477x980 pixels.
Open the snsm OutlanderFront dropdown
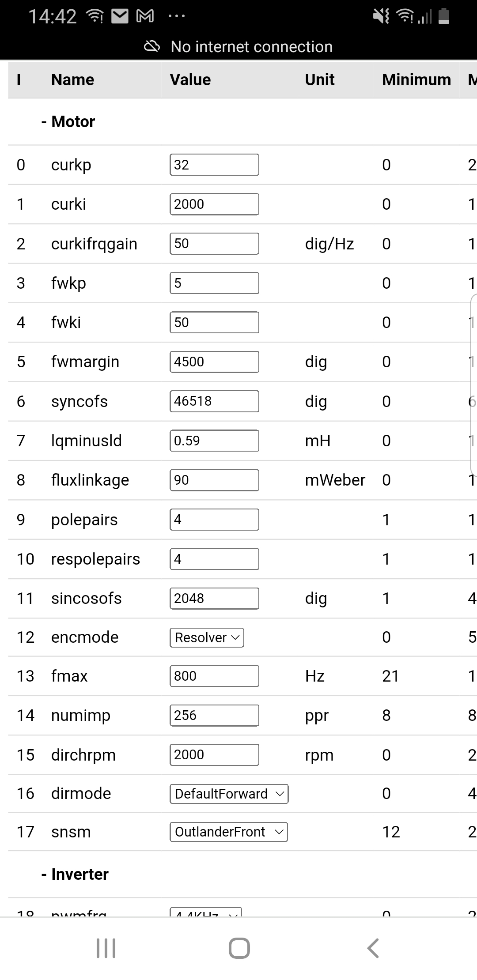pyautogui.click(x=228, y=832)
